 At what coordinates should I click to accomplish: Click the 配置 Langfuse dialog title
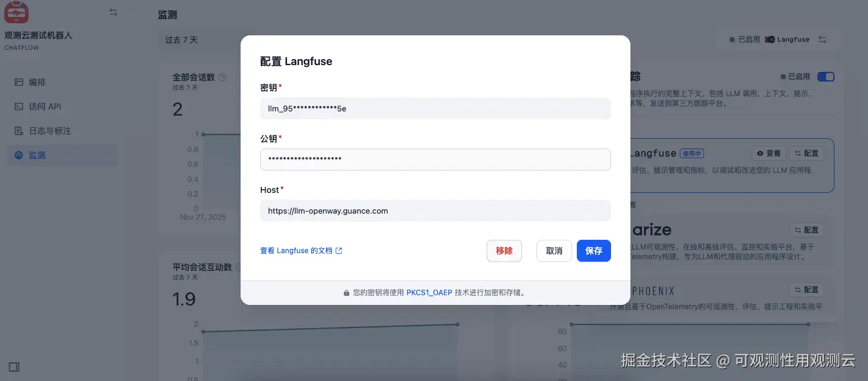[296, 61]
